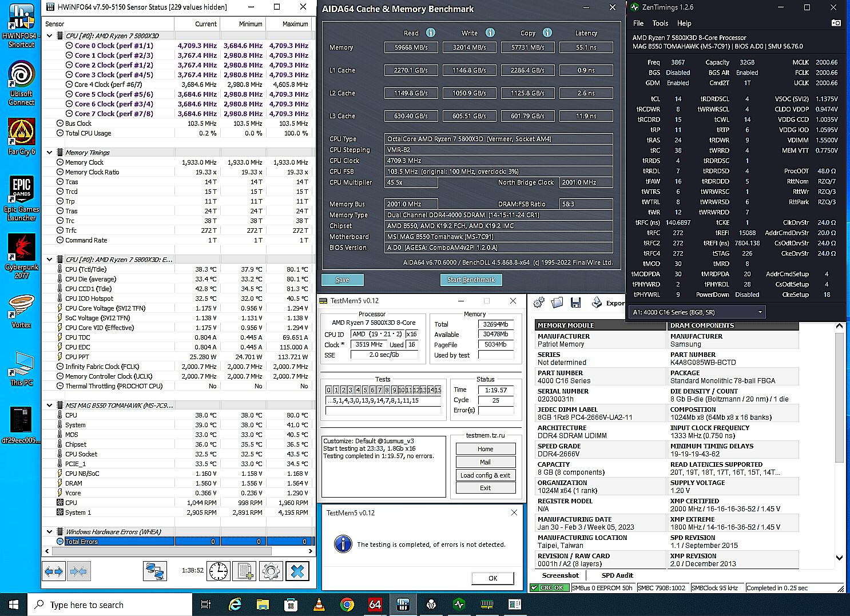Click TestMem5 Mail button
This screenshot has height=616, width=850.
pyautogui.click(x=486, y=462)
